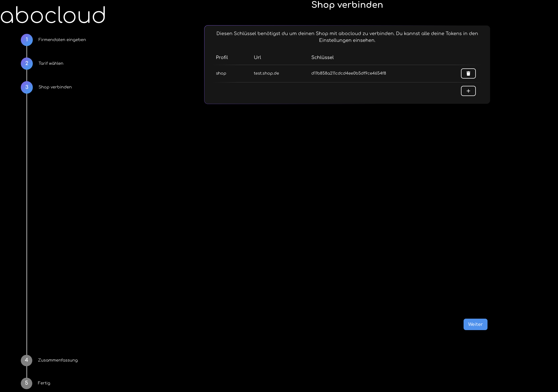Viewport: 558px width, 392px height.
Task: Click the Profil column header
Action: 222,57
